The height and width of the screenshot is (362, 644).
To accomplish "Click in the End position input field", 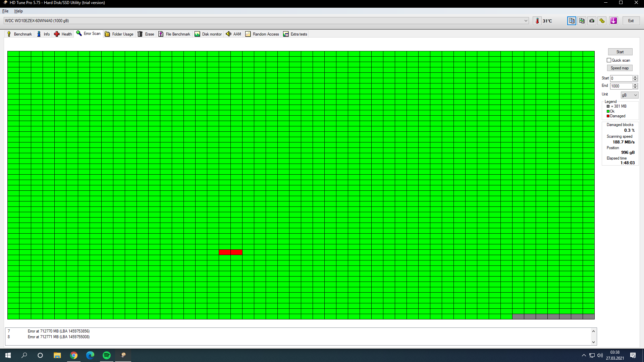I will pos(621,86).
